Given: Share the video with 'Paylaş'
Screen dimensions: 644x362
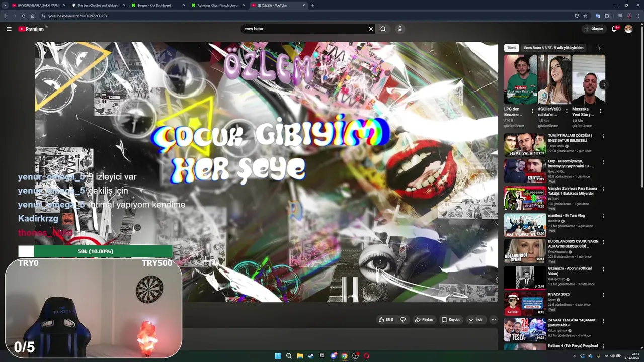Looking at the screenshot, I should [x=424, y=319].
